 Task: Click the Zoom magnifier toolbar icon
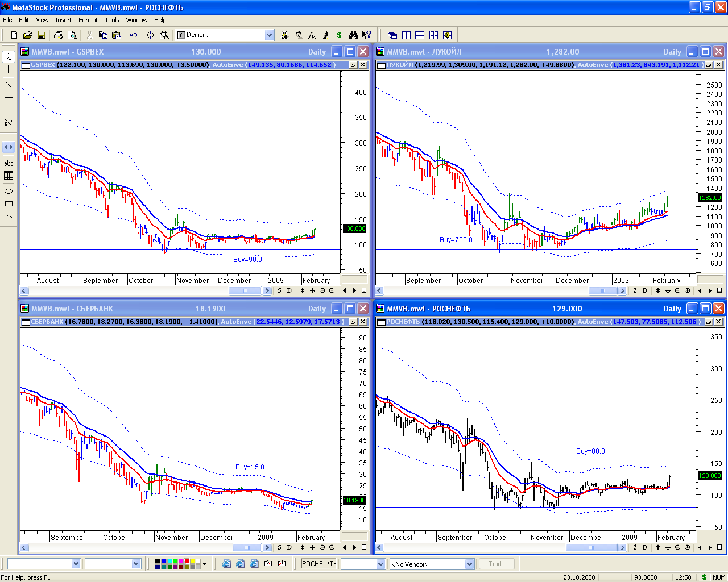point(164,35)
